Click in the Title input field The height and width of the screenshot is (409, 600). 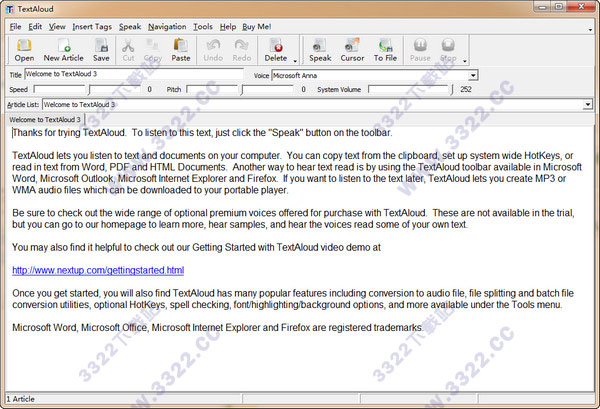click(134, 74)
